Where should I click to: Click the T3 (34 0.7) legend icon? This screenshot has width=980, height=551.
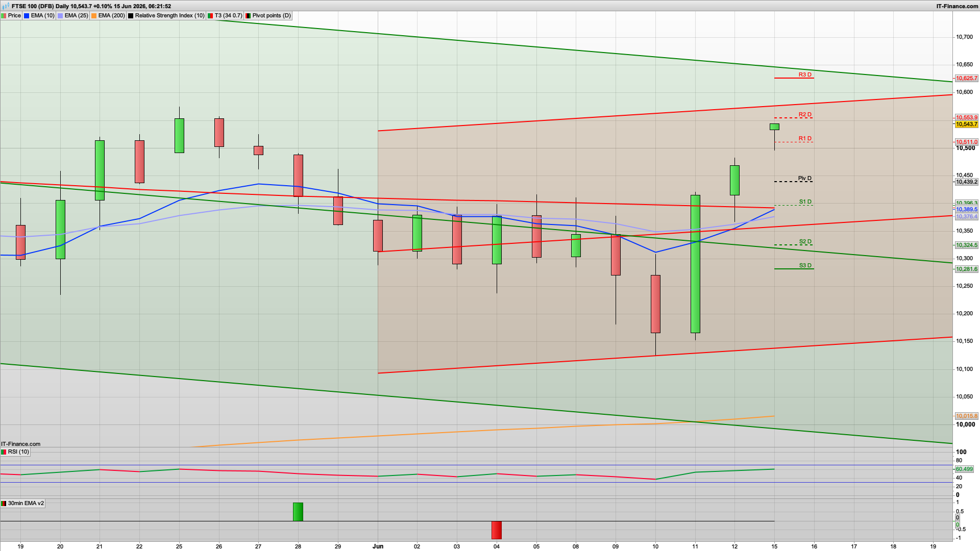click(210, 16)
